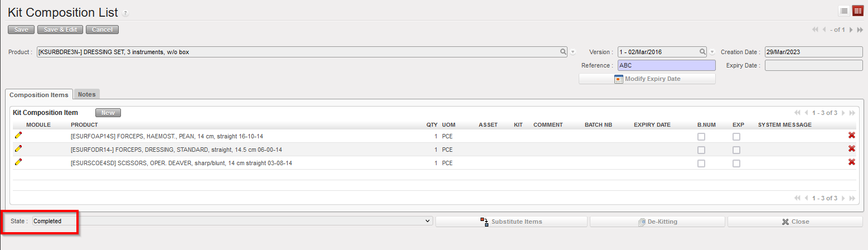Click the Save & Edit button
The width and height of the screenshot is (868, 250).
[x=60, y=30]
